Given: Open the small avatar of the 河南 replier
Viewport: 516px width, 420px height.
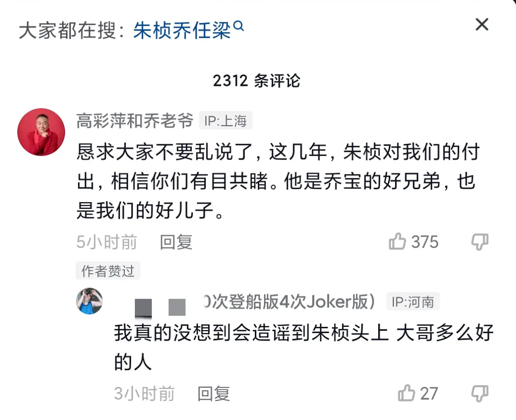Looking at the screenshot, I should [89, 301].
